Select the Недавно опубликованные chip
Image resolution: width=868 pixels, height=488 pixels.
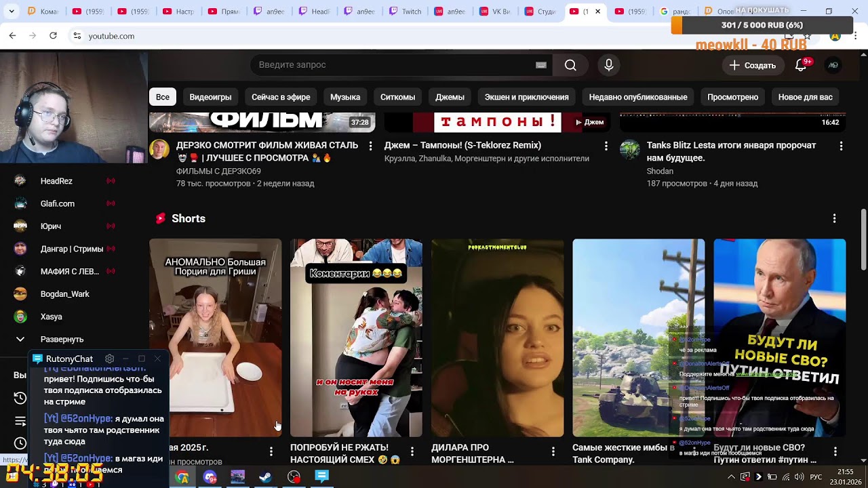638,97
